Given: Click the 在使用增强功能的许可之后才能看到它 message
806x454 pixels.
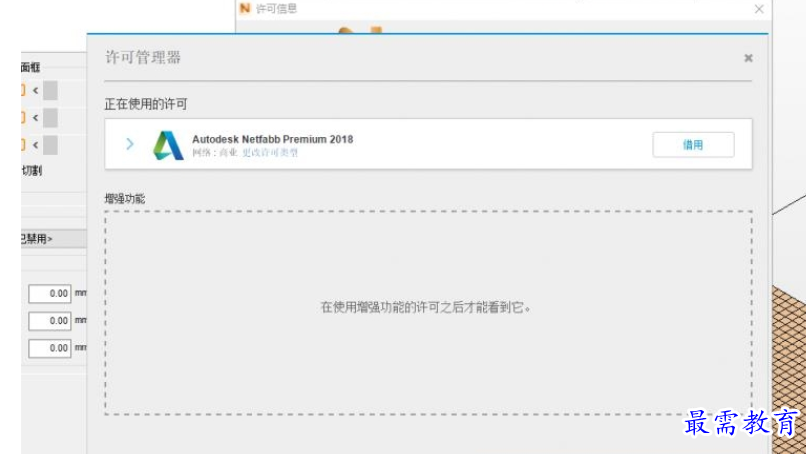Looking at the screenshot, I should (426, 307).
